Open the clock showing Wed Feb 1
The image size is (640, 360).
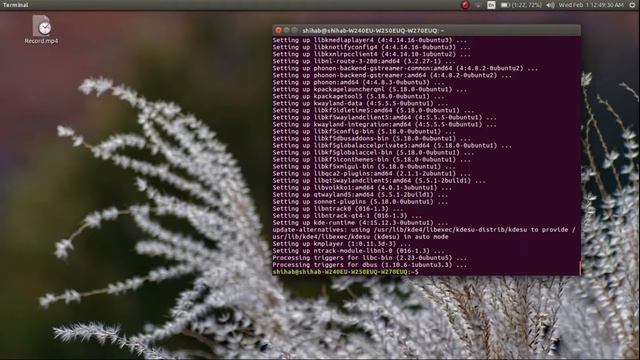pyautogui.click(x=591, y=5)
